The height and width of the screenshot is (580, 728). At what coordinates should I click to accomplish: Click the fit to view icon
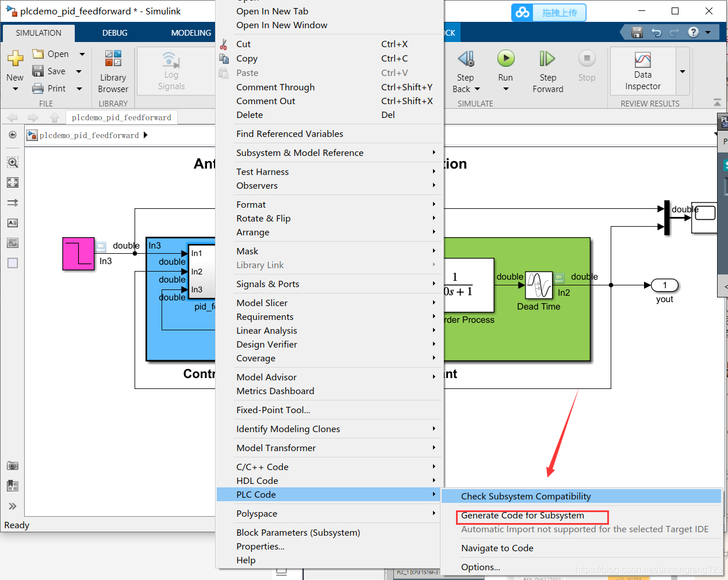13,182
